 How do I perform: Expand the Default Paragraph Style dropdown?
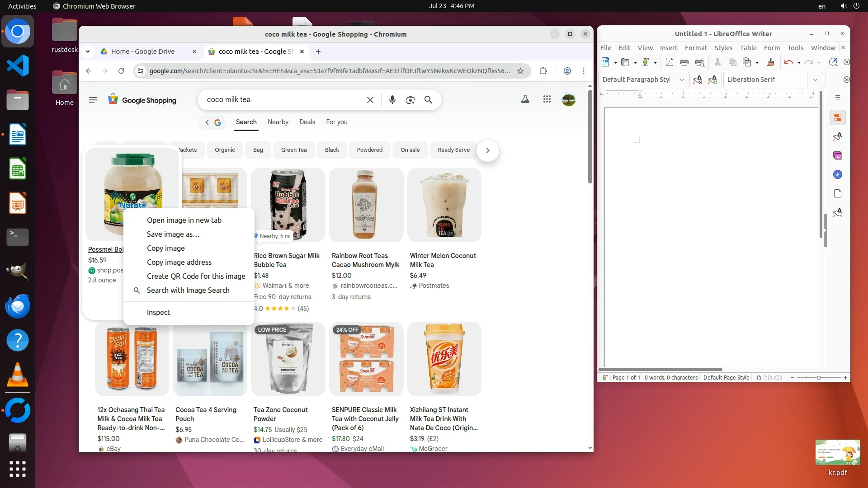(x=681, y=80)
